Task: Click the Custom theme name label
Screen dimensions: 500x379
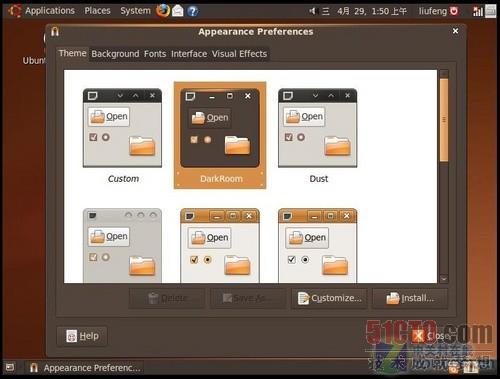Action: (123, 179)
